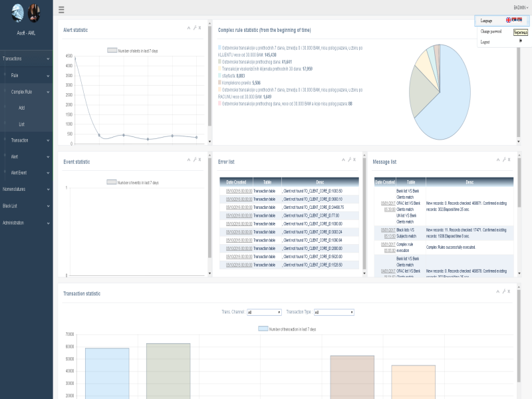The image size is (532, 399).
Task: Expand the Alert sidebar submenu
Action: click(27, 157)
